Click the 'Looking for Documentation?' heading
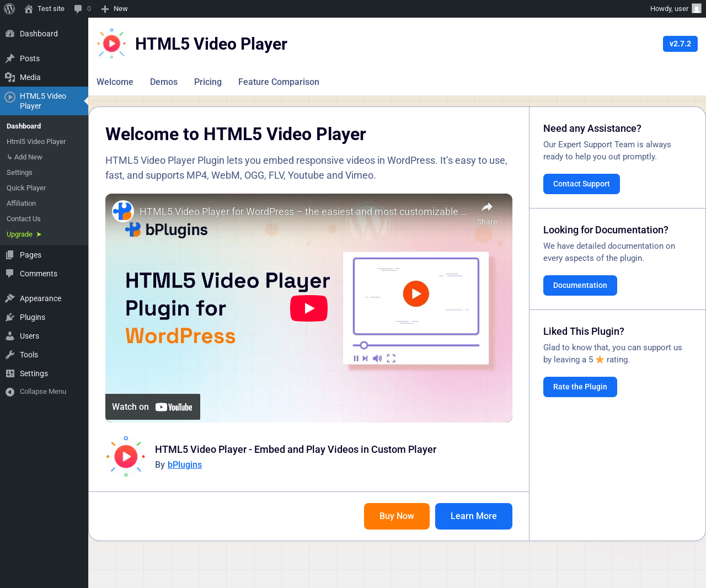The image size is (706, 588). [606, 230]
